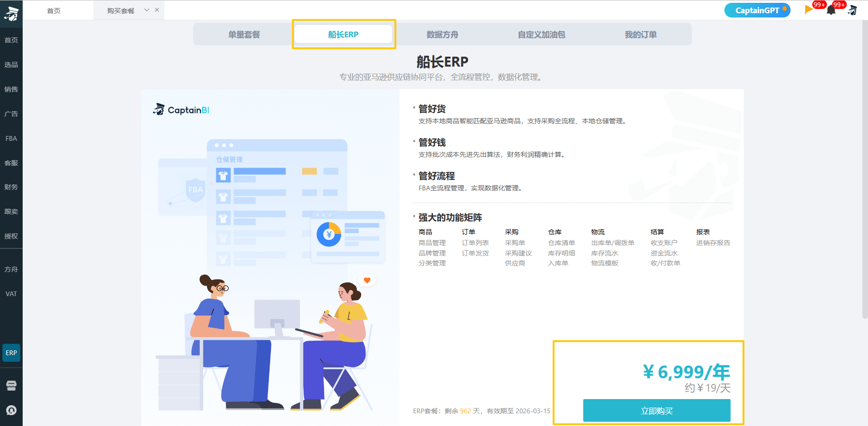
Task: Click the 仓库清单 feature text
Action: click(x=562, y=243)
